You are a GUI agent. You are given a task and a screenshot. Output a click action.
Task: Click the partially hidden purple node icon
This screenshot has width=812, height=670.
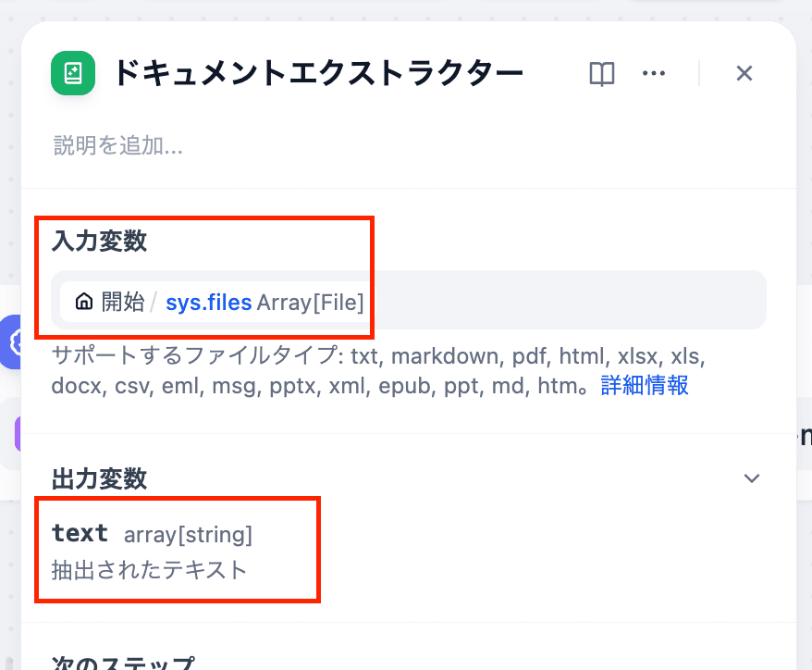(x=17, y=431)
